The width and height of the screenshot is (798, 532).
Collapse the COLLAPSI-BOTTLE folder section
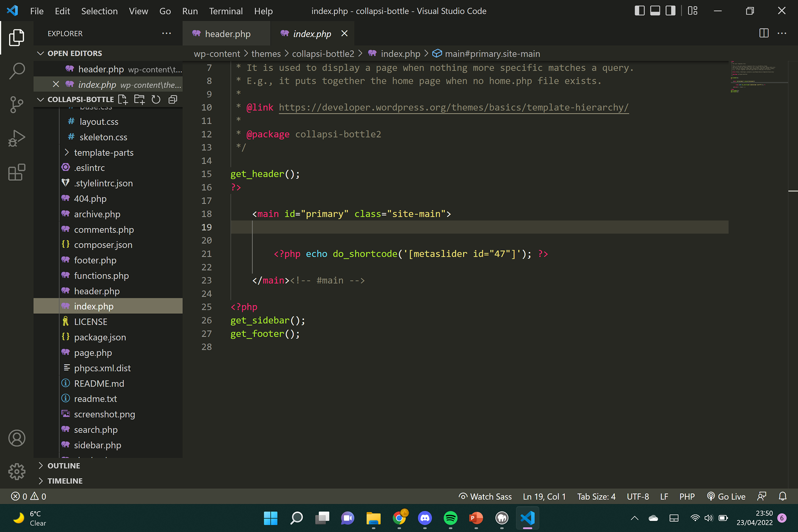[40, 99]
